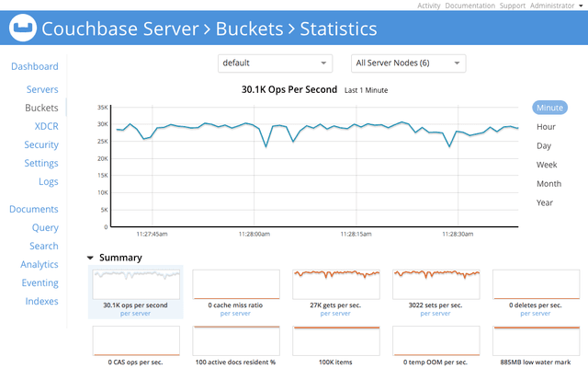Open Servers in the sidebar
Screen dimensions: 588x368
point(42,89)
